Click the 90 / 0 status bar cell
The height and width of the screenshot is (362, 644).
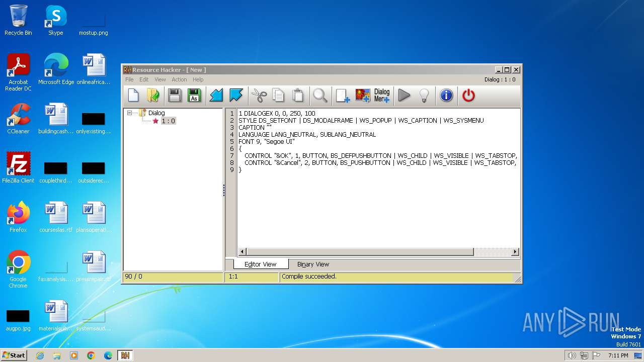tap(173, 277)
